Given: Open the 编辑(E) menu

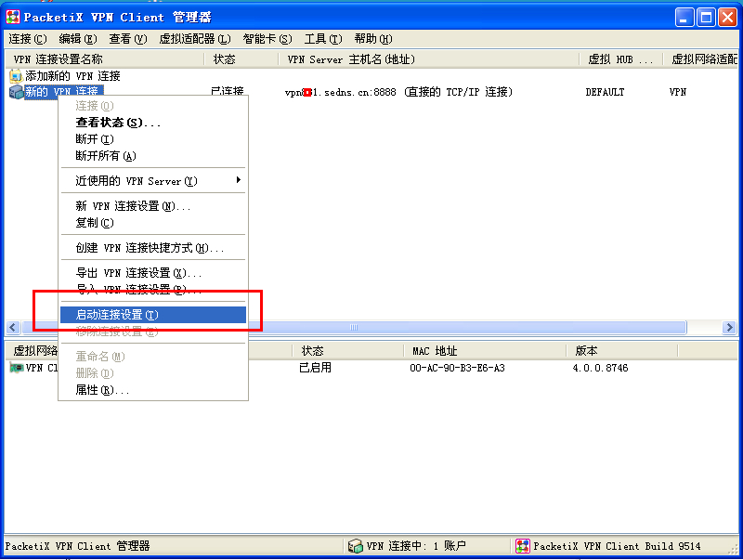Looking at the screenshot, I should click(78, 39).
